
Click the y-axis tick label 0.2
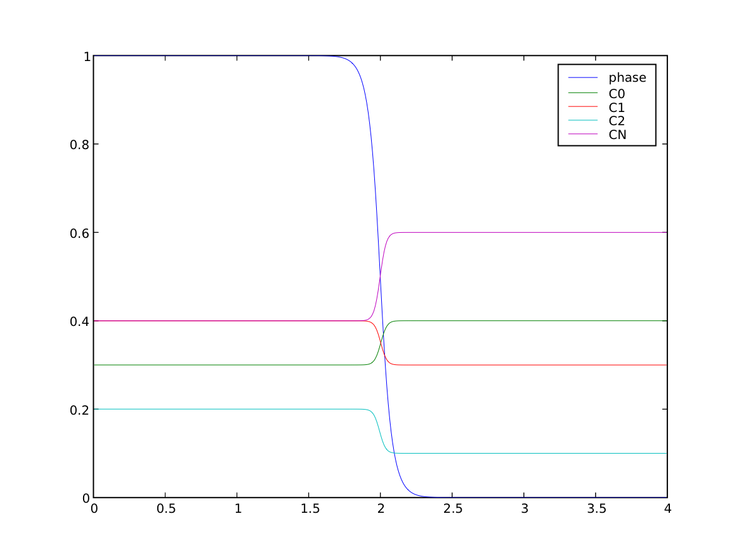(x=77, y=410)
